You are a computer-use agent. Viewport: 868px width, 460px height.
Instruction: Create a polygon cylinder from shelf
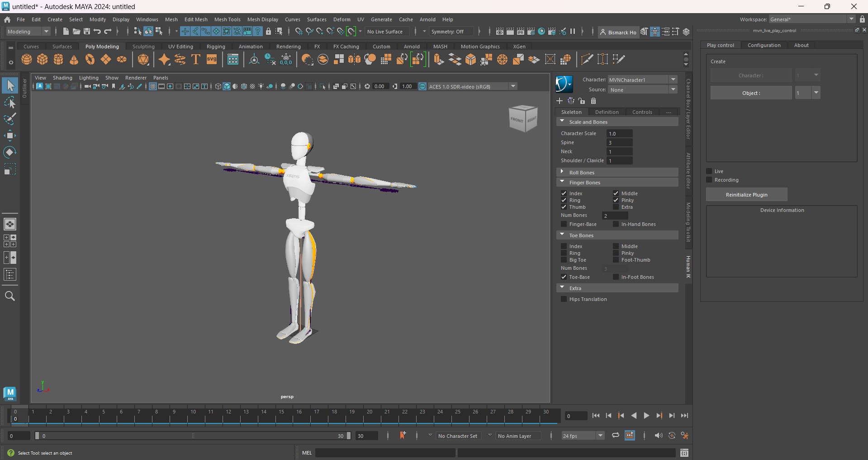point(58,60)
